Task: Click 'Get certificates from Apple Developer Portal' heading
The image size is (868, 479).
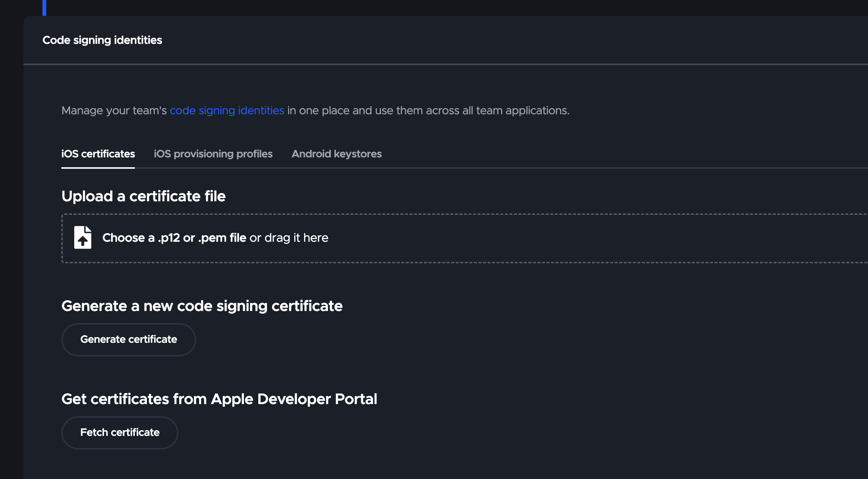Action: tap(219, 399)
